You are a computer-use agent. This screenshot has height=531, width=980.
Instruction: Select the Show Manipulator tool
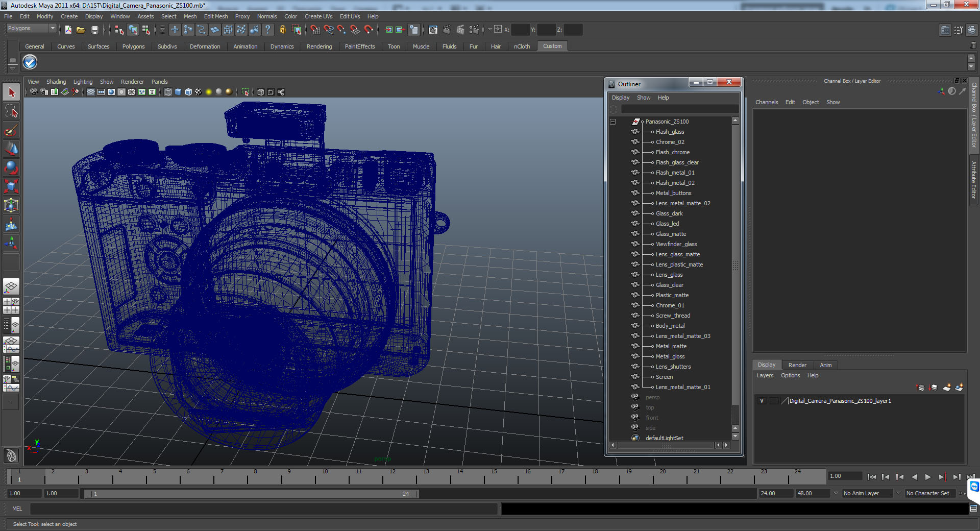pos(11,244)
